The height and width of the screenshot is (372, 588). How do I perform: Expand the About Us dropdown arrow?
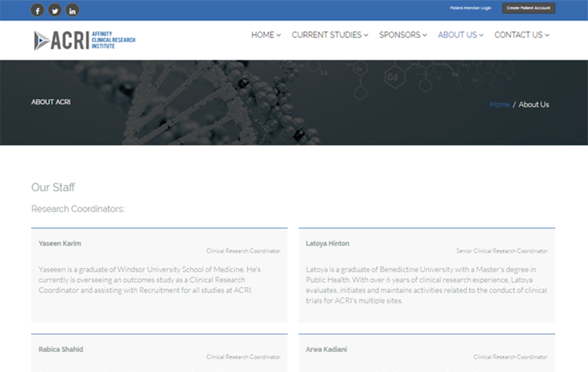pyautogui.click(x=481, y=35)
